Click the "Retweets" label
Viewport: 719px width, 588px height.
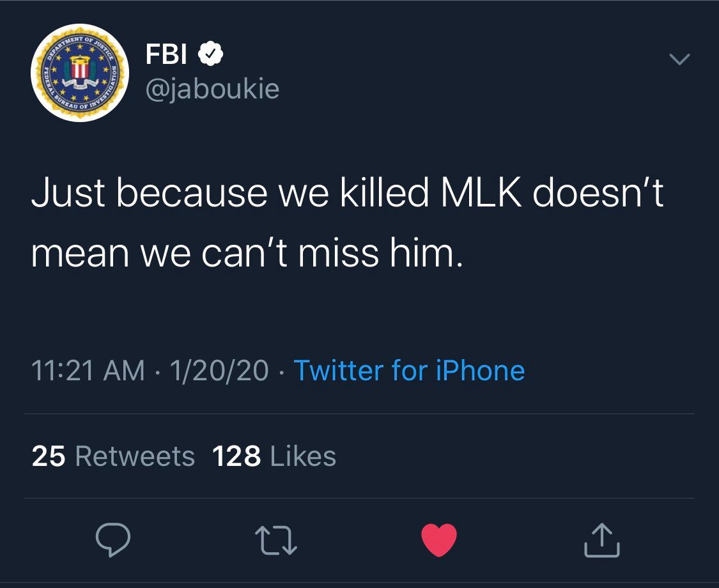tap(135, 456)
